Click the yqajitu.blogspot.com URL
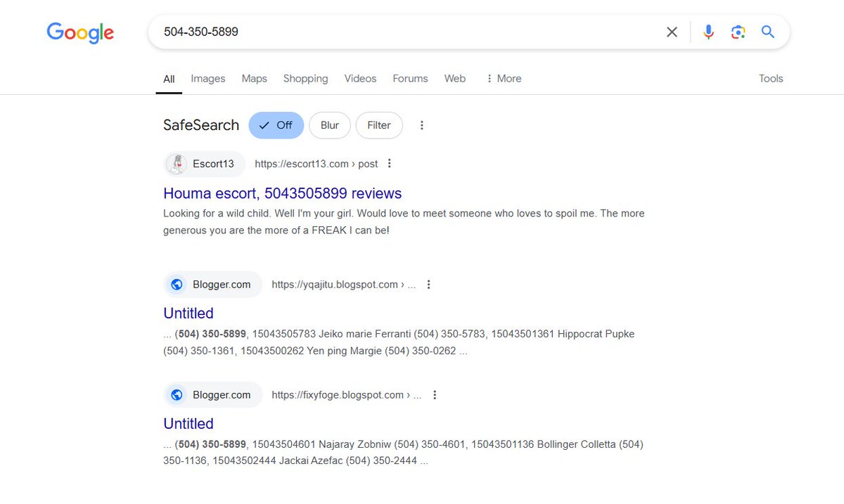 344,285
